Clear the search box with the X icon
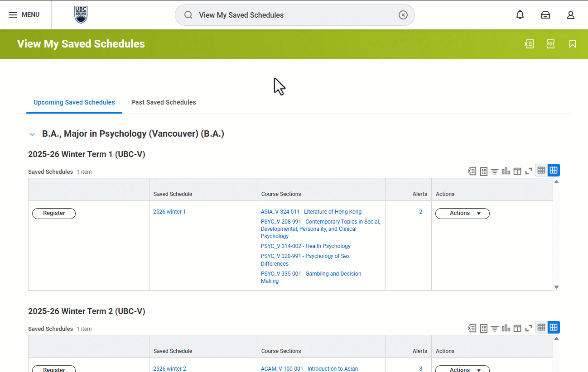The image size is (588, 372). (403, 15)
